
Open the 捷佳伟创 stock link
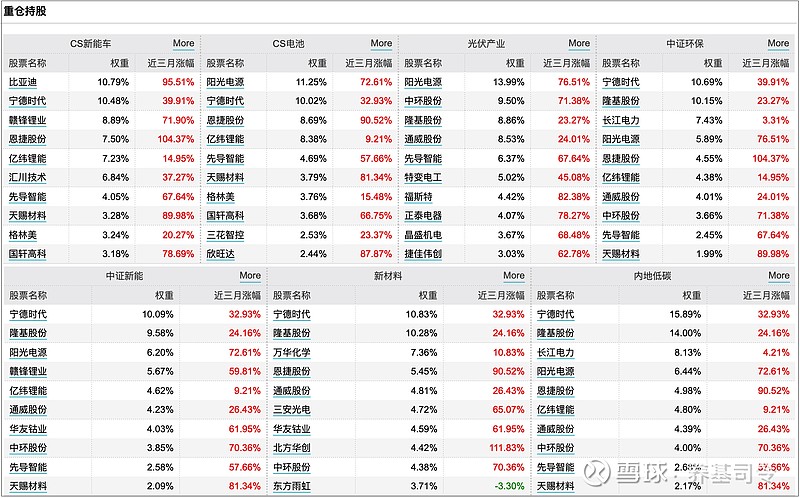(423, 254)
